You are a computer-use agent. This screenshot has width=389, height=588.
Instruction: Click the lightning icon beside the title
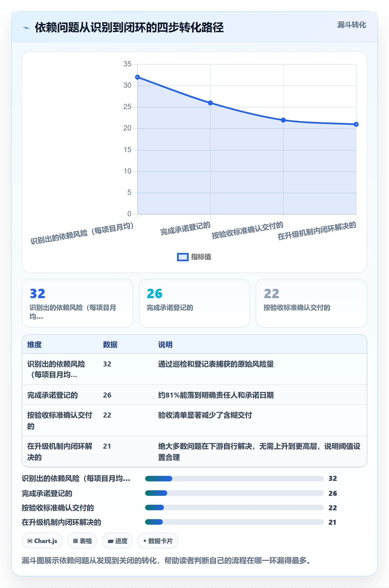coord(26,28)
